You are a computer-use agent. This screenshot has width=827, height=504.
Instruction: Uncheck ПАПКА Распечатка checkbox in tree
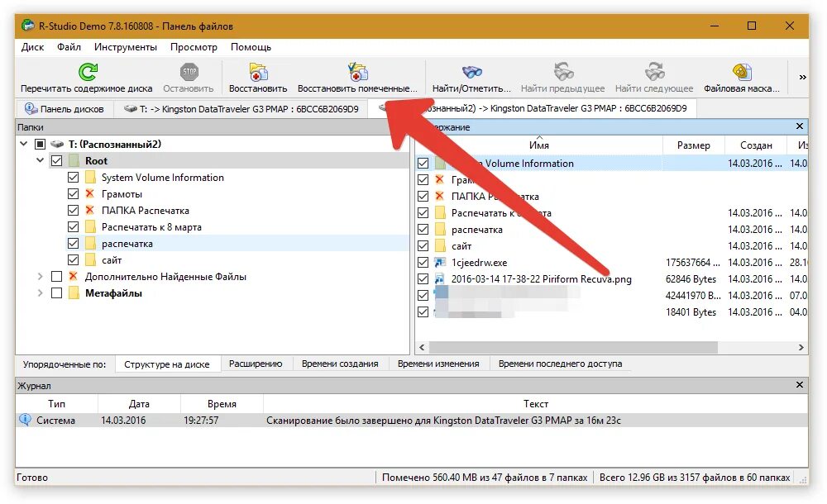coord(74,211)
